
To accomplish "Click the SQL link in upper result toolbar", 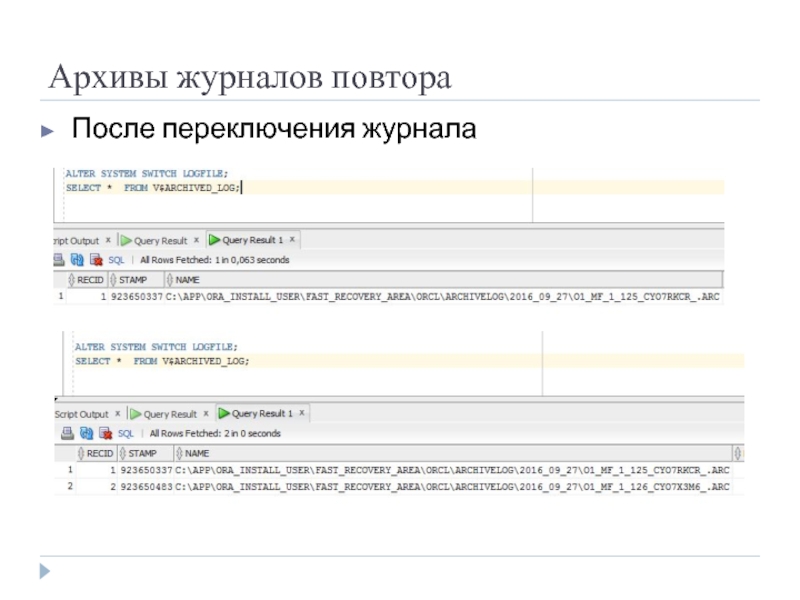I will pyautogui.click(x=116, y=260).
